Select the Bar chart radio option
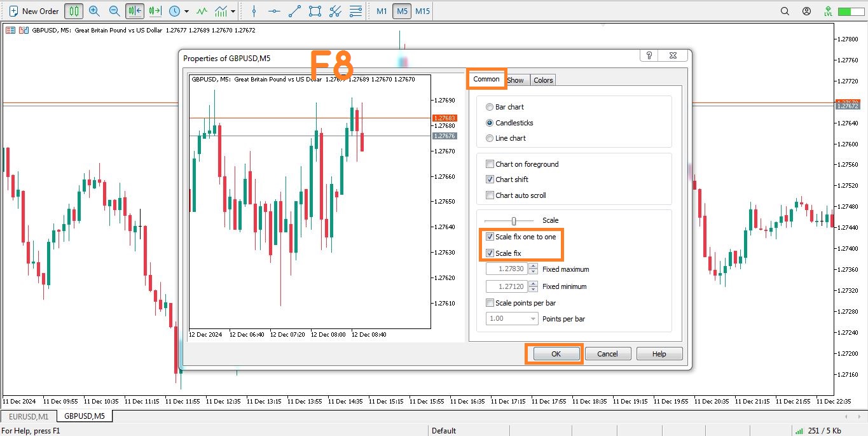Image resolution: width=868 pixels, height=436 pixels. tap(490, 107)
